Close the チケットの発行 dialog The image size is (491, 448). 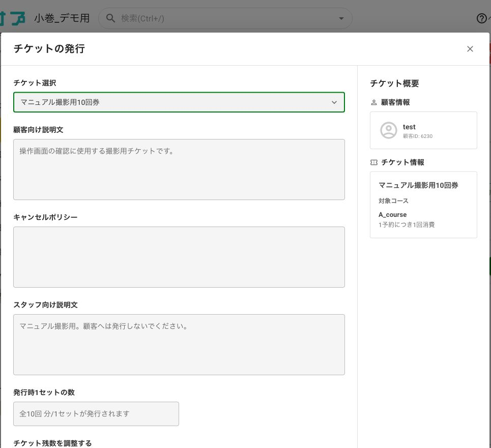(470, 49)
